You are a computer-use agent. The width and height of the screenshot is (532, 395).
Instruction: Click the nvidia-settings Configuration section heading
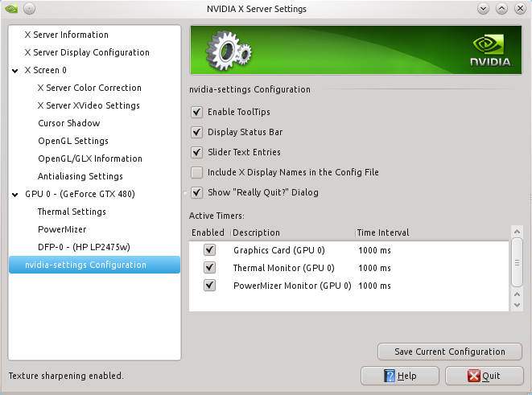(x=250, y=89)
